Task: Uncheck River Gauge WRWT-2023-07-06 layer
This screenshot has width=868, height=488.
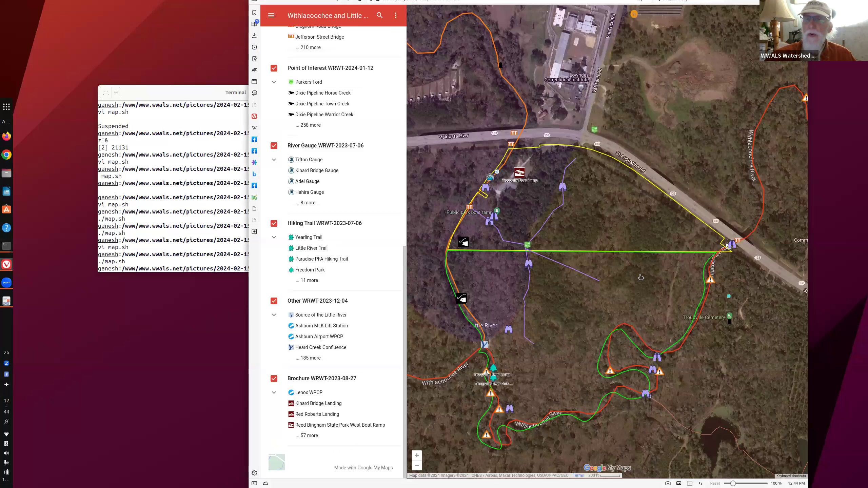Action: pos(274,146)
